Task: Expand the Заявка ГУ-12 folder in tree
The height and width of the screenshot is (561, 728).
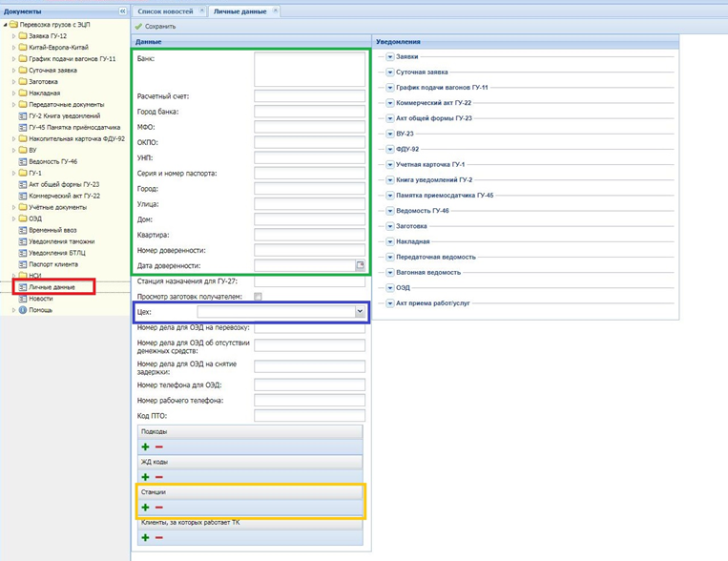Action: pos(14,36)
